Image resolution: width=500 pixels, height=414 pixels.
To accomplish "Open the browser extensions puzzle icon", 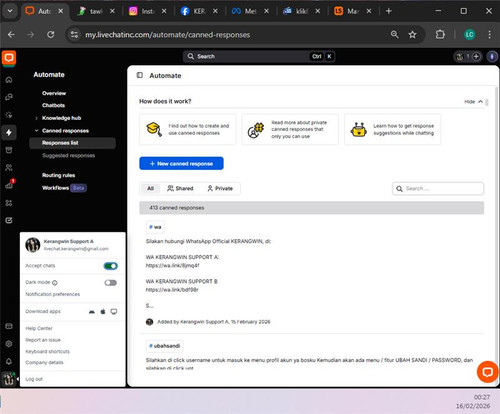I will pyautogui.click(x=440, y=35).
